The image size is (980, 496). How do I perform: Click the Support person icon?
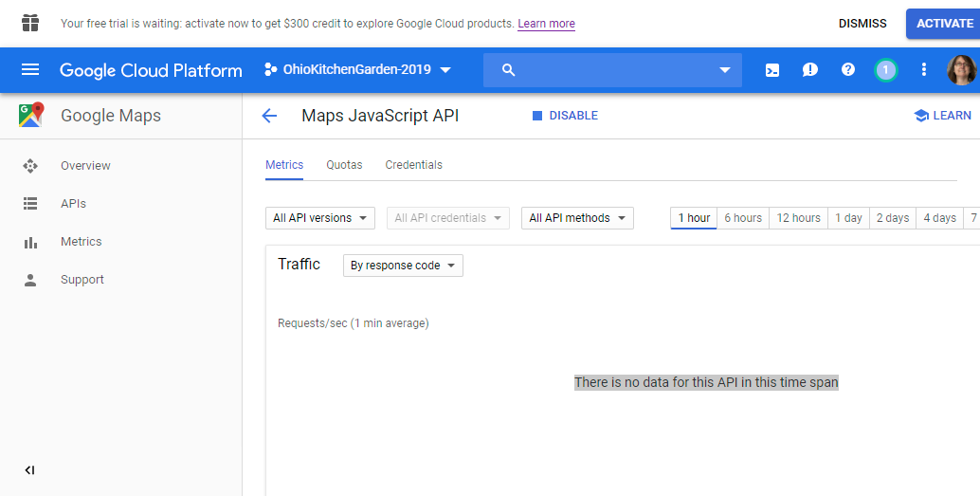30,280
